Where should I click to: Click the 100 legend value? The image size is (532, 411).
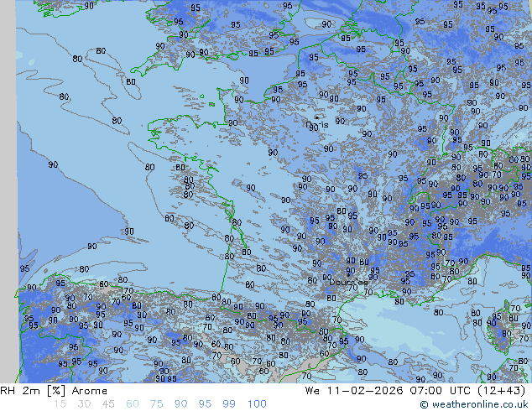(257, 404)
